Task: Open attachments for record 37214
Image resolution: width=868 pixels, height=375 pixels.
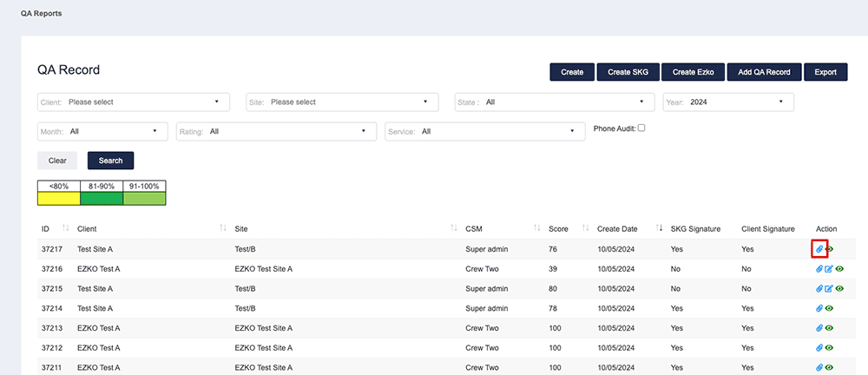Action: pos(819,308)
